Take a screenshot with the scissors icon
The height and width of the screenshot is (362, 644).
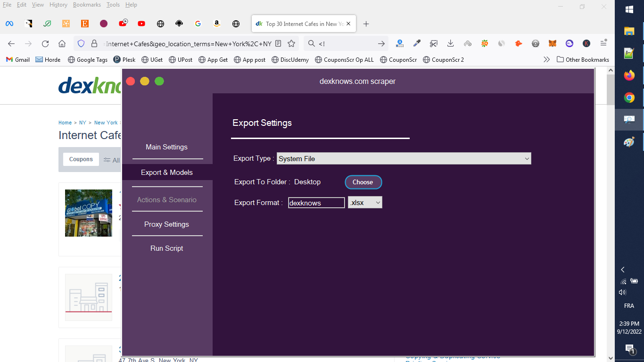coord(434,44)
